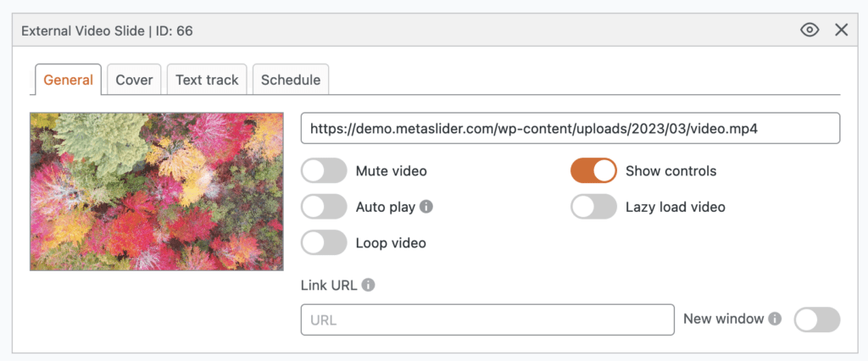This screenshot has height=361, width=868.
Task: Click the 'External Video Slide | ID: 66' title
Action: pyautogui.click(x=107, y=31)
